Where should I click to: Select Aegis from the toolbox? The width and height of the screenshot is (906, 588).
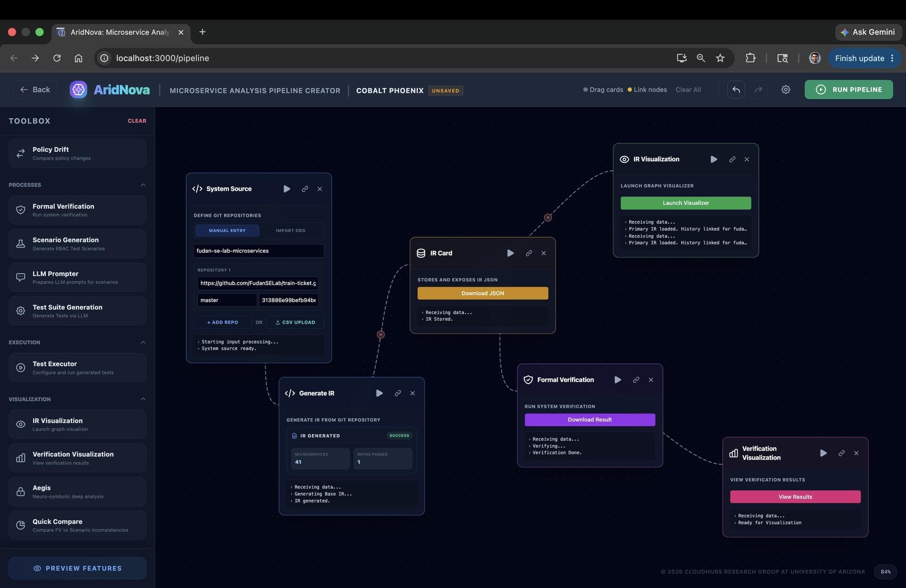[x=77, y=492]
